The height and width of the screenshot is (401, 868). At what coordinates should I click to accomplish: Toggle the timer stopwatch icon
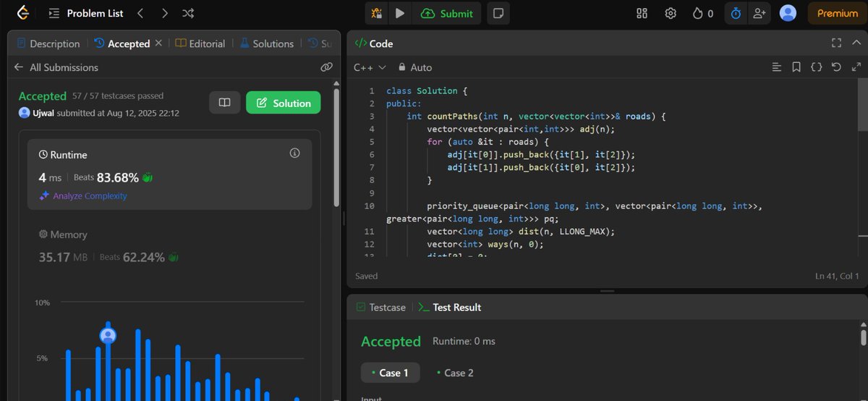736,13
